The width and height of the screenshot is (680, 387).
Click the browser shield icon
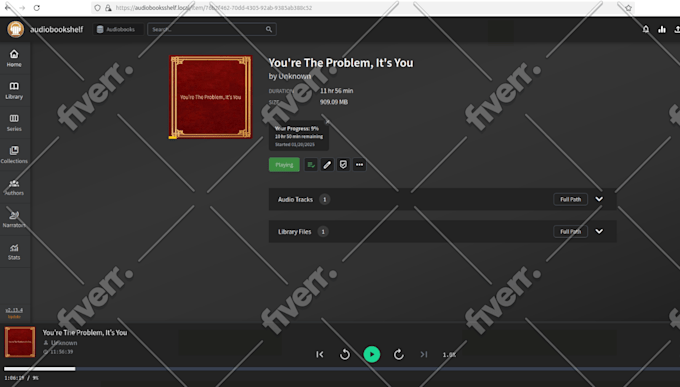tap(97, 8)
